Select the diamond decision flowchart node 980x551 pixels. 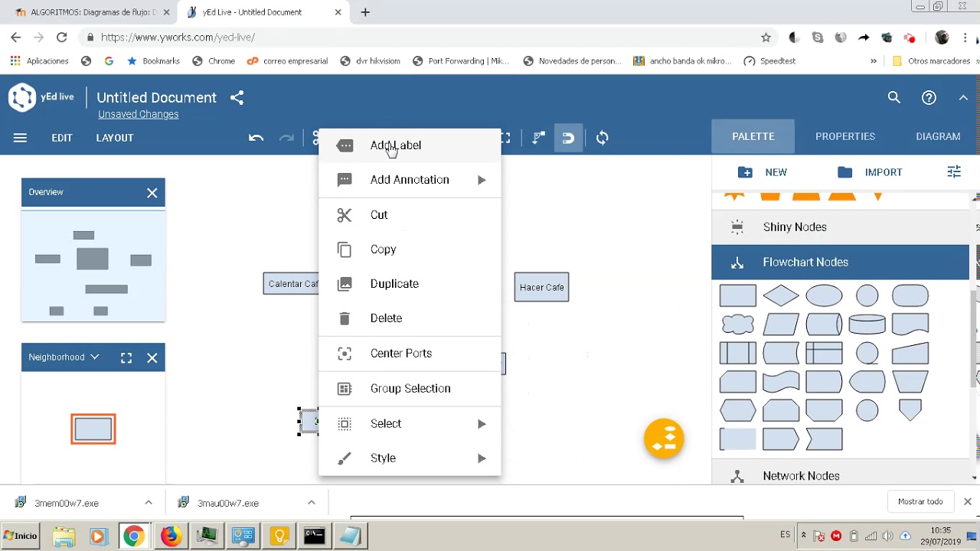pos(781,295)
